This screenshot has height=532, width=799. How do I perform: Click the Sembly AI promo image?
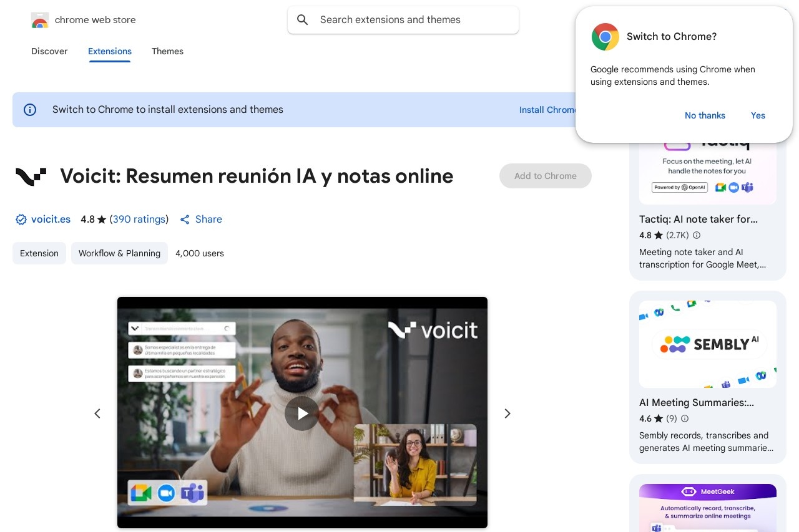pyautogui.click(x=708, y=344)
